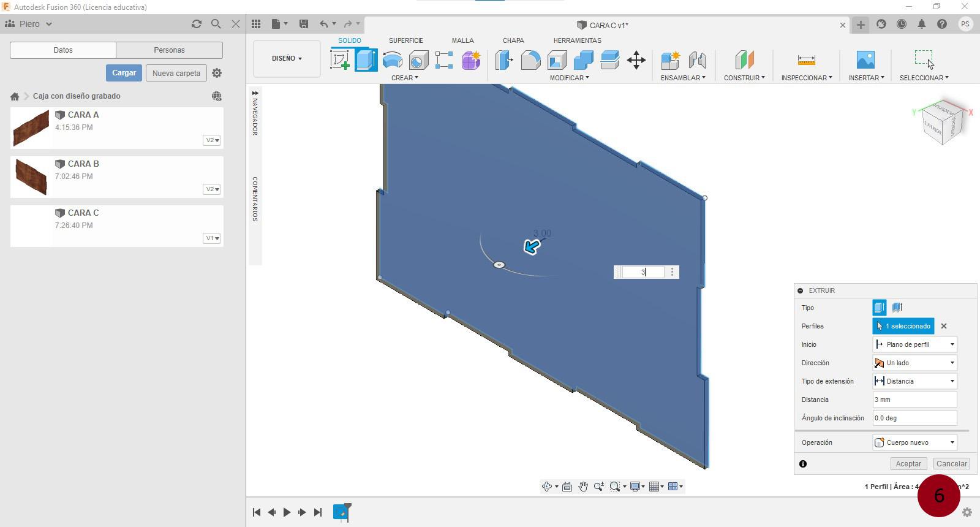Select the Orbit navigation tool
This screenshot has height=527, width=980.
click(546, 487)
